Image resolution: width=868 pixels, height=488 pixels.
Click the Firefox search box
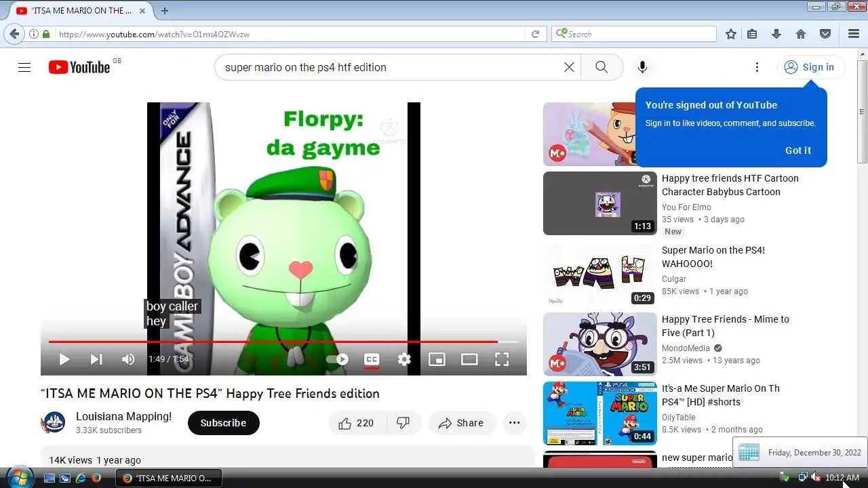coord(634,34)
